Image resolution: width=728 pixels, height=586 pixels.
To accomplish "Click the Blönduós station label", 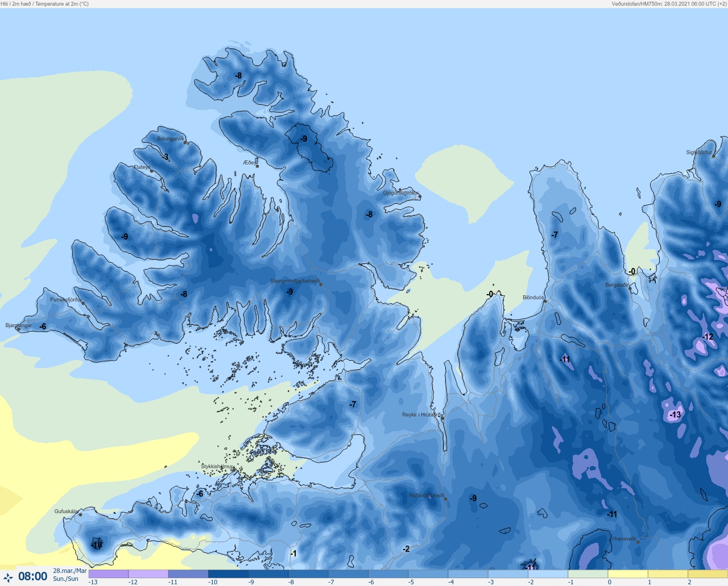I will [x=533, y=298].
